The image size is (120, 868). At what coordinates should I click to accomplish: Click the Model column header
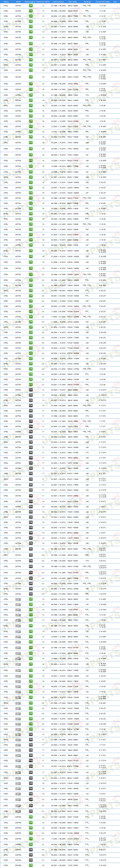(x=18, y=2)
